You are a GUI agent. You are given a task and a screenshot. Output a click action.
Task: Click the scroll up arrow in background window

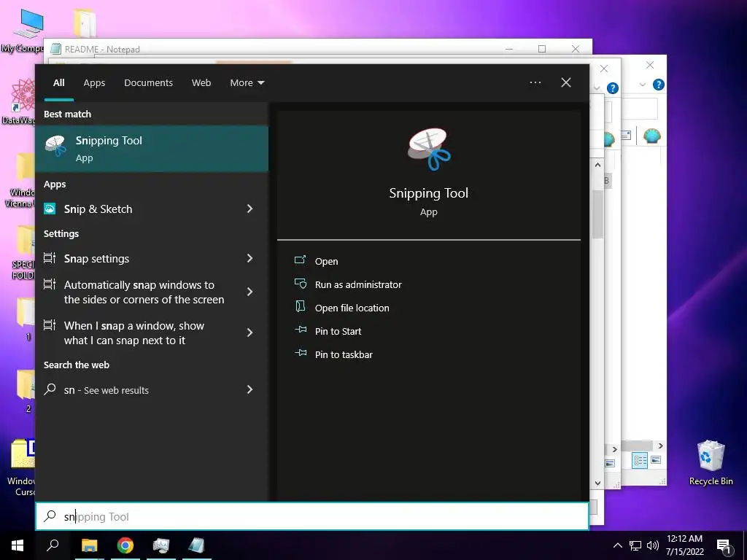(x=598, y=165)
